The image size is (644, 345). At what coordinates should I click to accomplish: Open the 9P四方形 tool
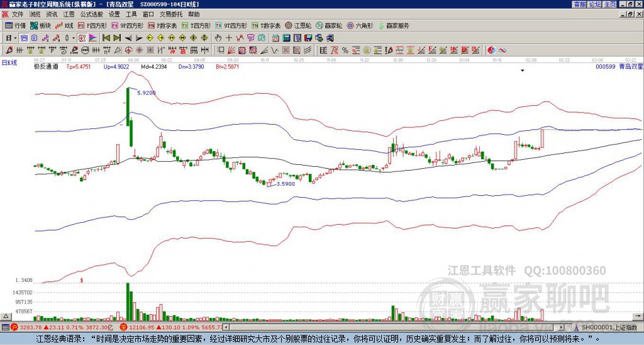click(128, 25)
